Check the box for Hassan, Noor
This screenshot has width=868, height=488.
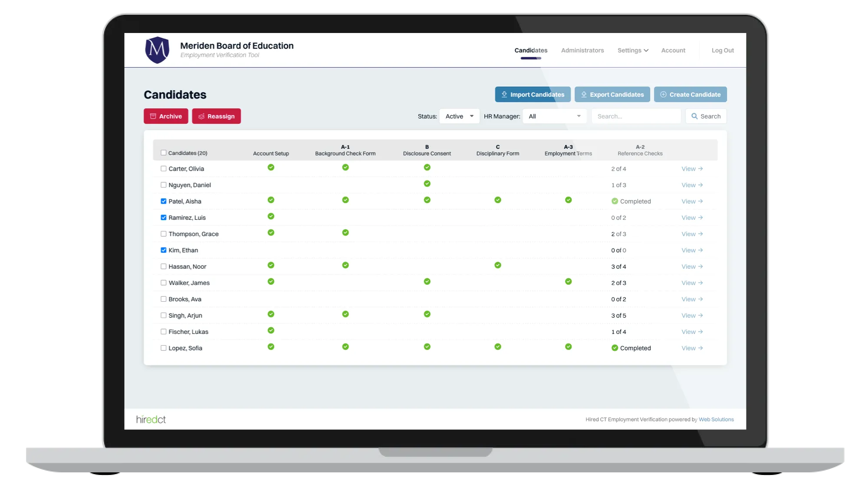click(164, 267)
